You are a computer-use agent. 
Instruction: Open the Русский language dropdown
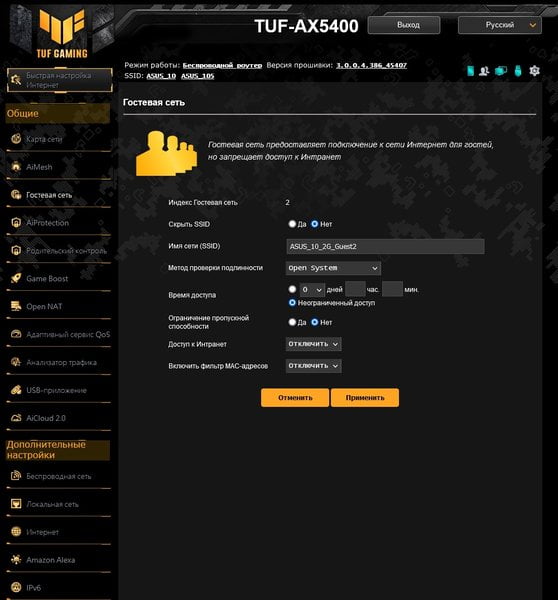[499, 25]
